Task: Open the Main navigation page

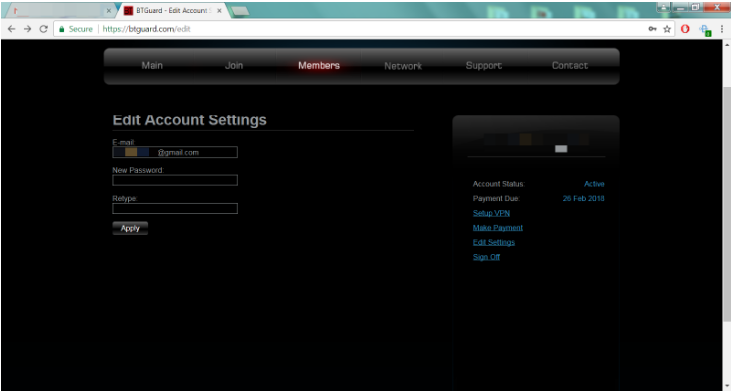Action: (x=152, y=66)
